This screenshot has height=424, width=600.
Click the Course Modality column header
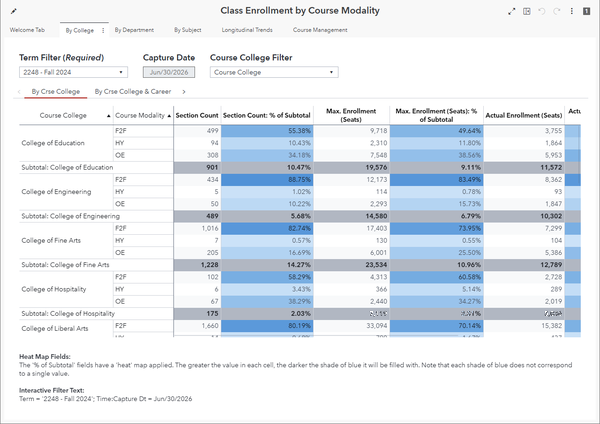click(x=140, y=116)
